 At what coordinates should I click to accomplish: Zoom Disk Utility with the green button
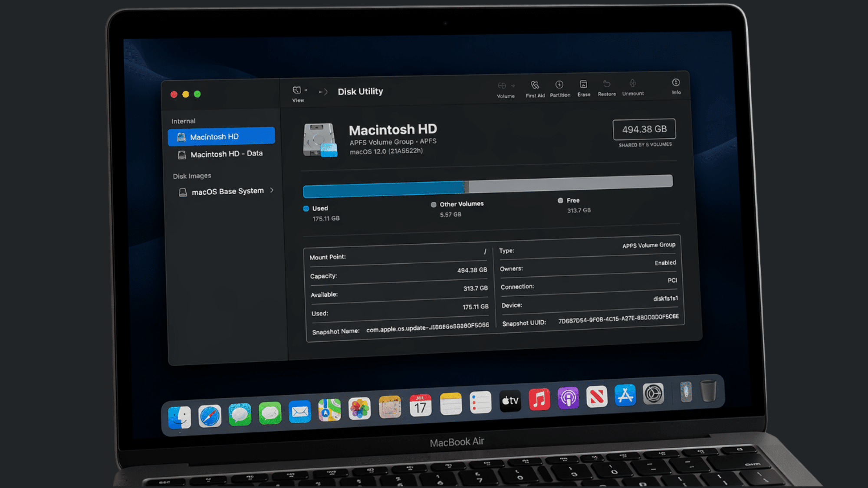pyautogui.click(x=197, y=94)
